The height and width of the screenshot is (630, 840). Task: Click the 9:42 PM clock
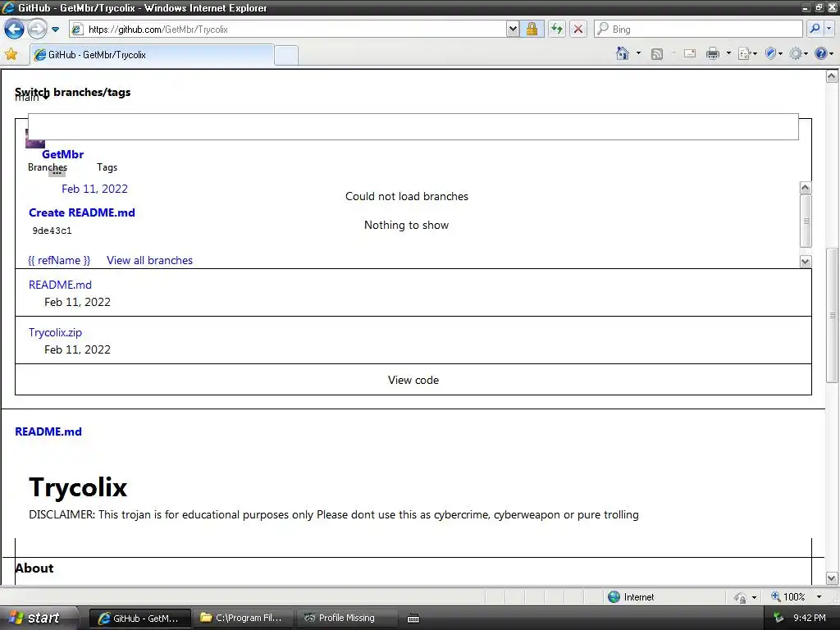810,618
